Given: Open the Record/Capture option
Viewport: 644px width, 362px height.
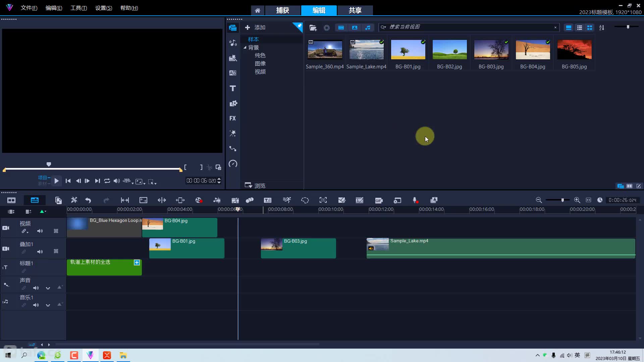Looking at the screenshot, I should 199,200.
